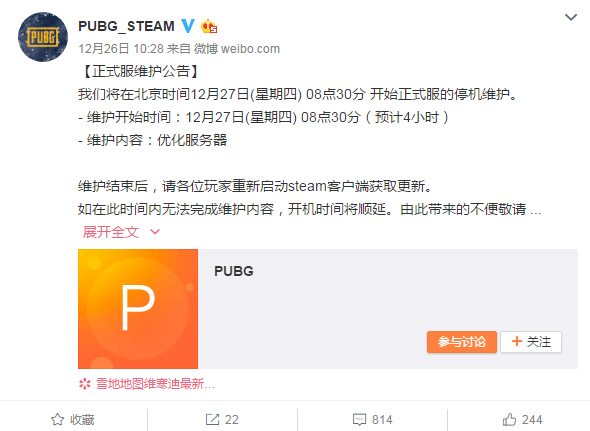The image size is (590, 431).
Task: Open the PUBG_STEAM username link
Action: coord(126,26)
